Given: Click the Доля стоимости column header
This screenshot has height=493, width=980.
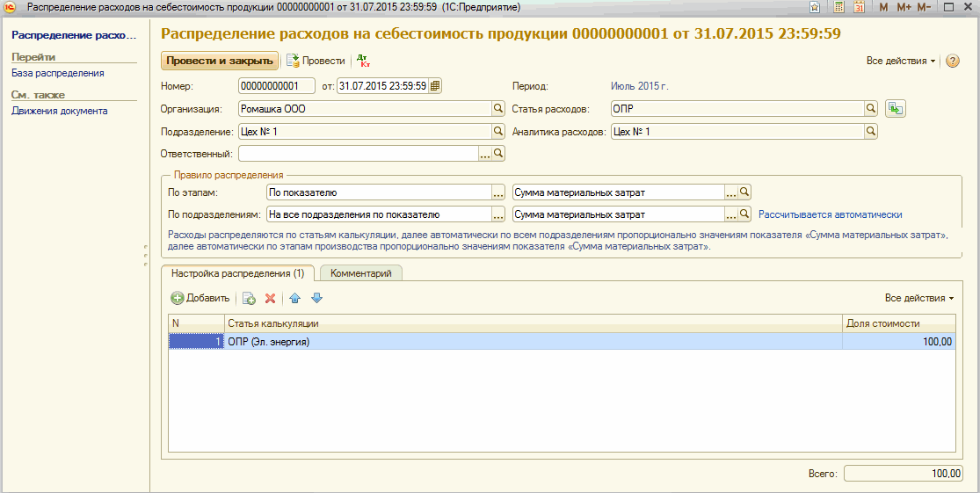Looking at the screenshot, I should [x=899, y=323].
